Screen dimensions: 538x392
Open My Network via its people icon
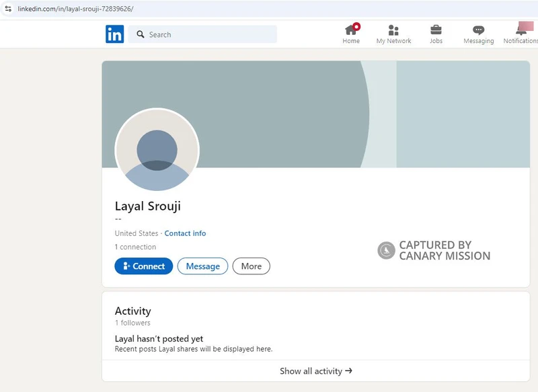tap(393, 30)
